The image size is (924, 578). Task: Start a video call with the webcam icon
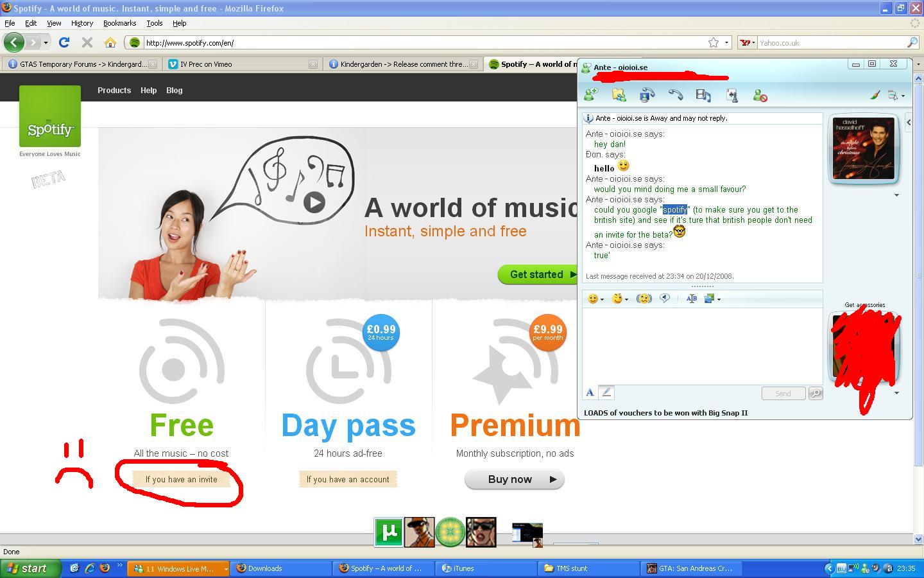(x=647, y=95)
